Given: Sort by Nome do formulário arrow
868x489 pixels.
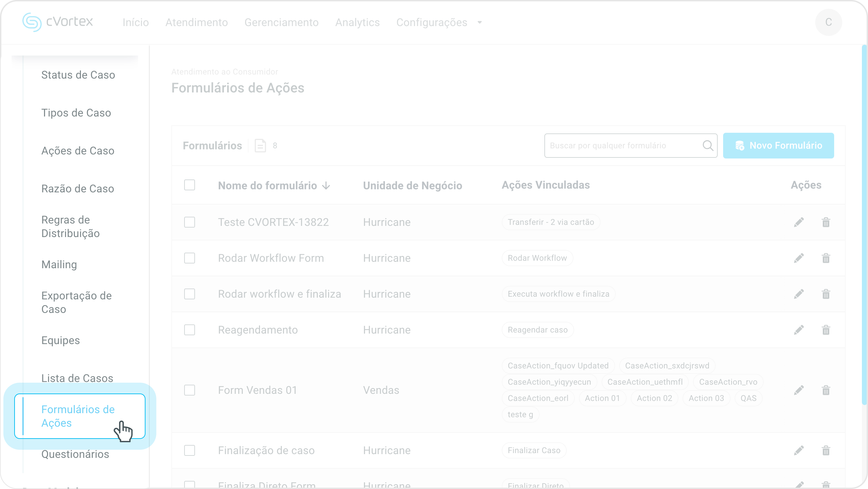Looking at the screenshot, I should [x=326, y=186].
